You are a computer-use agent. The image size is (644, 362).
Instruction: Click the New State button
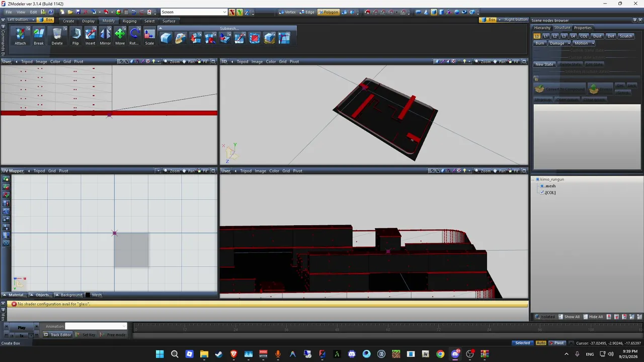point(544,64)
